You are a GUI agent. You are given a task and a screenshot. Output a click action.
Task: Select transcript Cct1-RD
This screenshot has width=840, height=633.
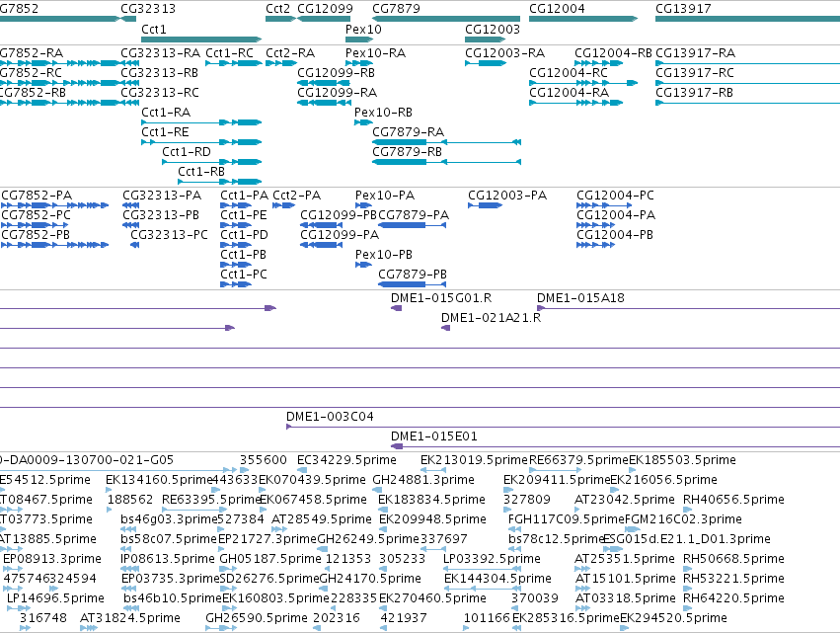pyautogui.click(x=211, y=162)
